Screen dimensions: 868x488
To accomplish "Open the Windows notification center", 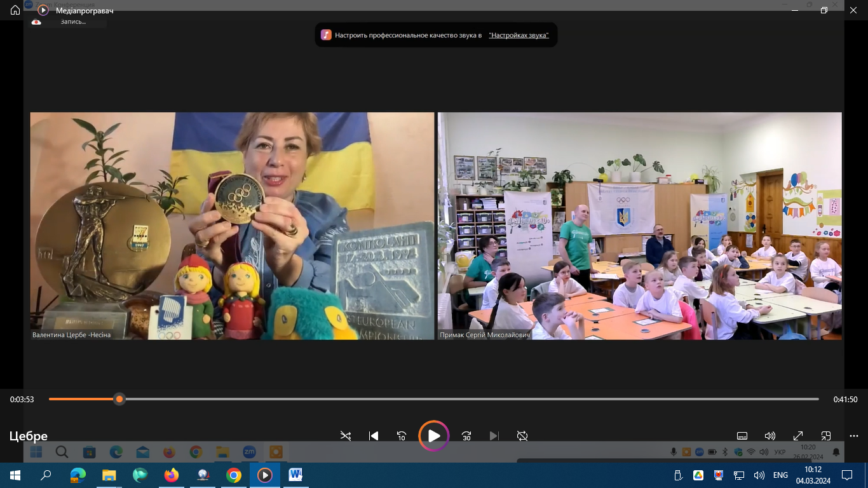I will (847, 475).
